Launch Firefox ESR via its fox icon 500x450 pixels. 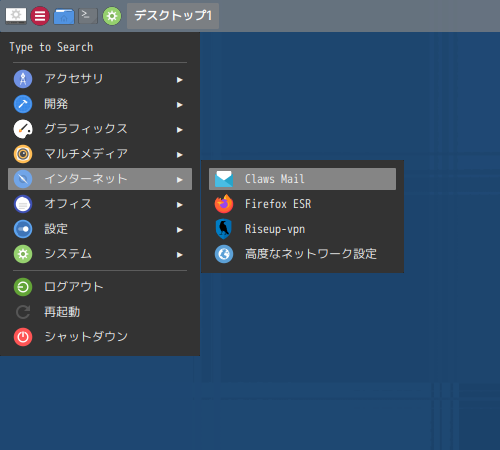click(x=224, y=204)
